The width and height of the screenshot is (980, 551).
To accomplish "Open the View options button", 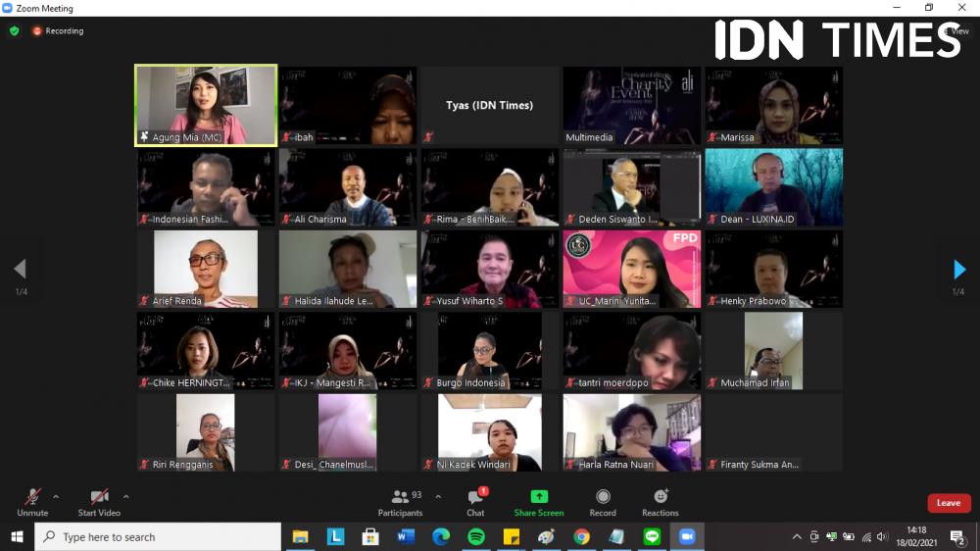I will (956, 30).
